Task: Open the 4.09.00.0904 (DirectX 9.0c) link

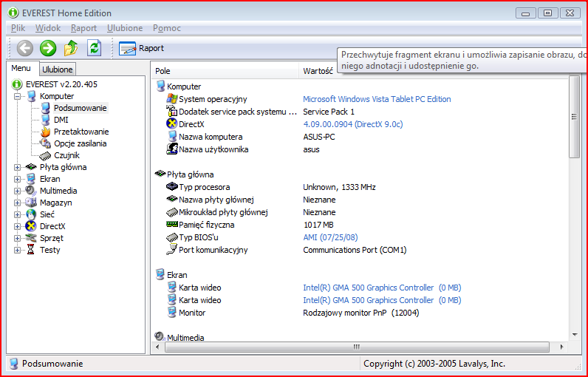Action: 353,124
